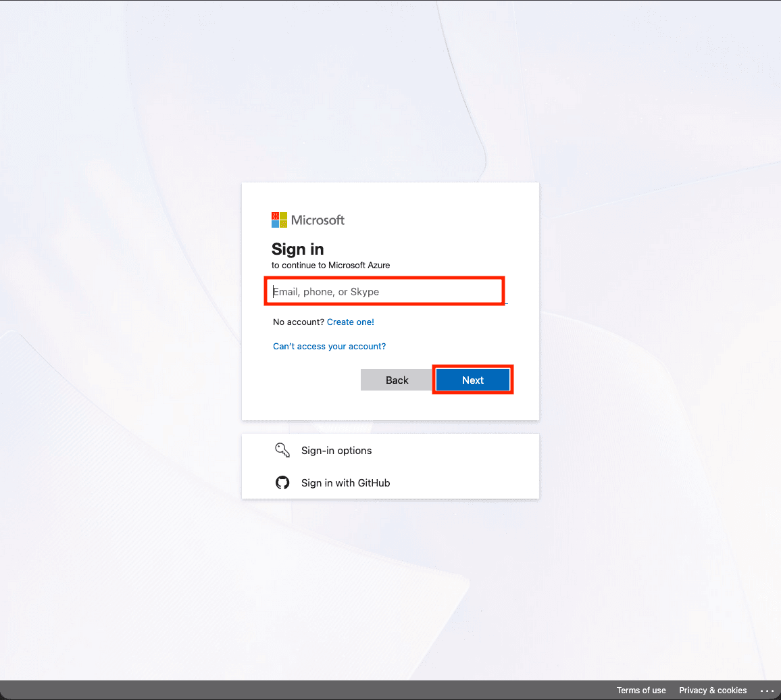Click the Microsoft wordmark text
Image resolution: width=781 pixels, height=700 pixels.
318,220
